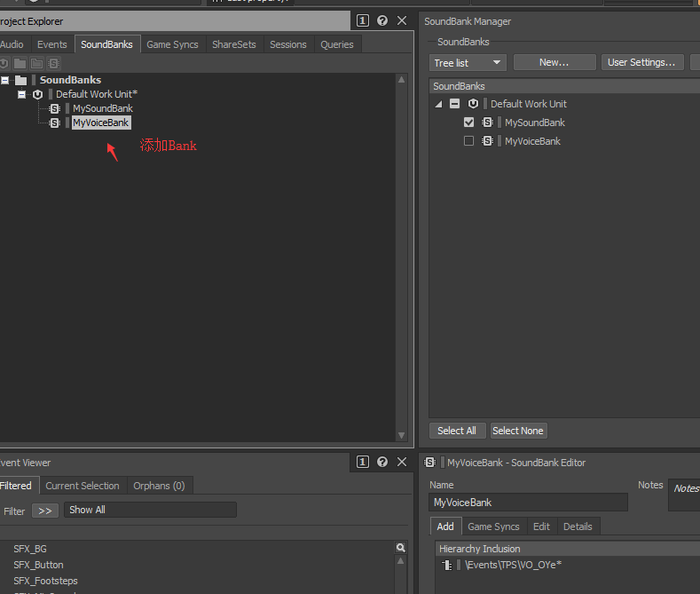Screen dimensions: 700x594
Task: Select \Events\TPS\VO_OYe* hierarchy entry
Action: point(513,565)
